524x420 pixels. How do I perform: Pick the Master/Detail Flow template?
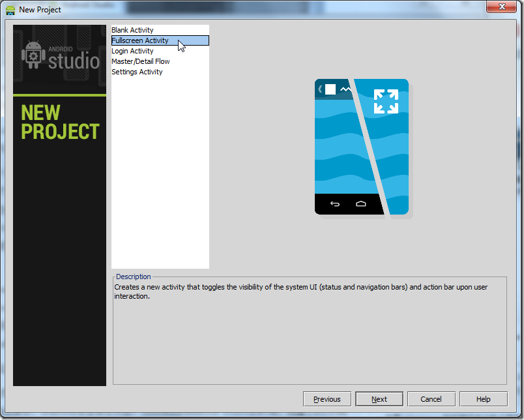click(160, 61)
